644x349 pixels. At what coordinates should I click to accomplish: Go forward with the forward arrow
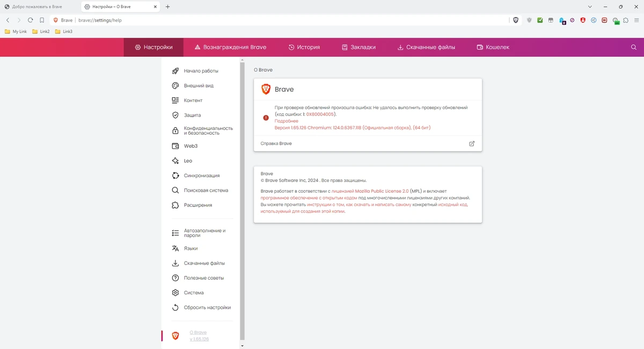19,20
